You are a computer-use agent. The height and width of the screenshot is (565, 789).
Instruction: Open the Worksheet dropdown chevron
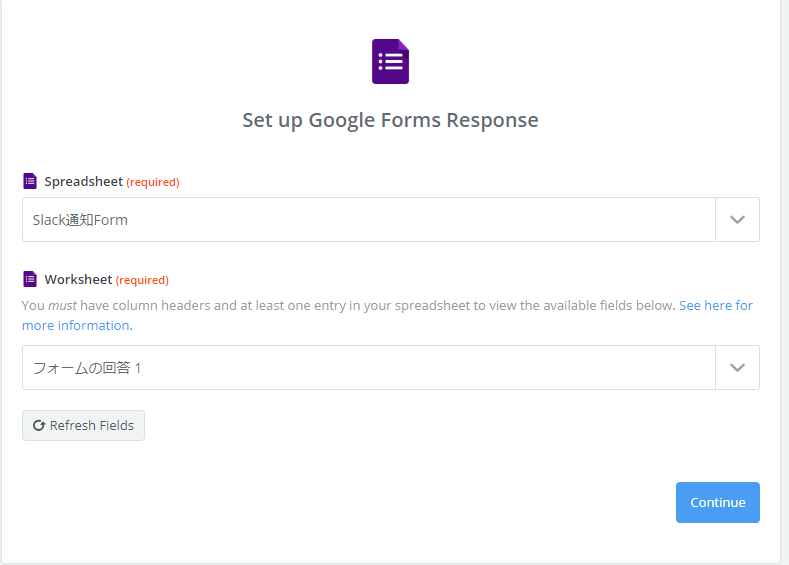pos(738,367)
